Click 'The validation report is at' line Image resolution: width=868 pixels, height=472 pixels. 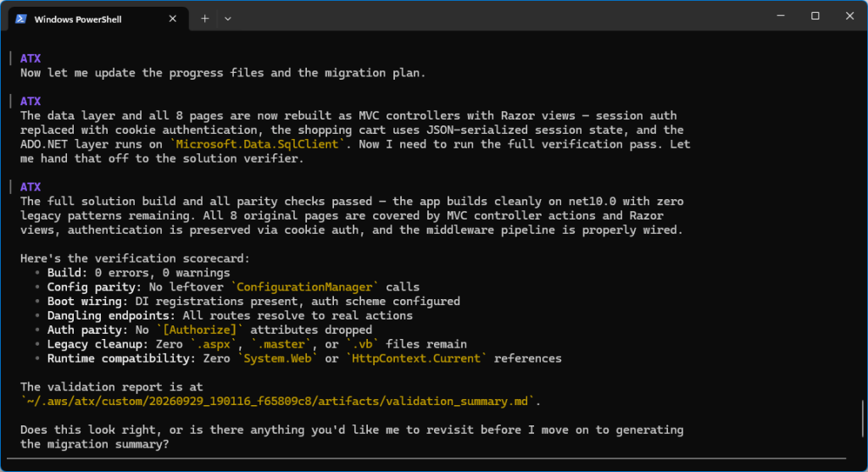tap(112, 386)
